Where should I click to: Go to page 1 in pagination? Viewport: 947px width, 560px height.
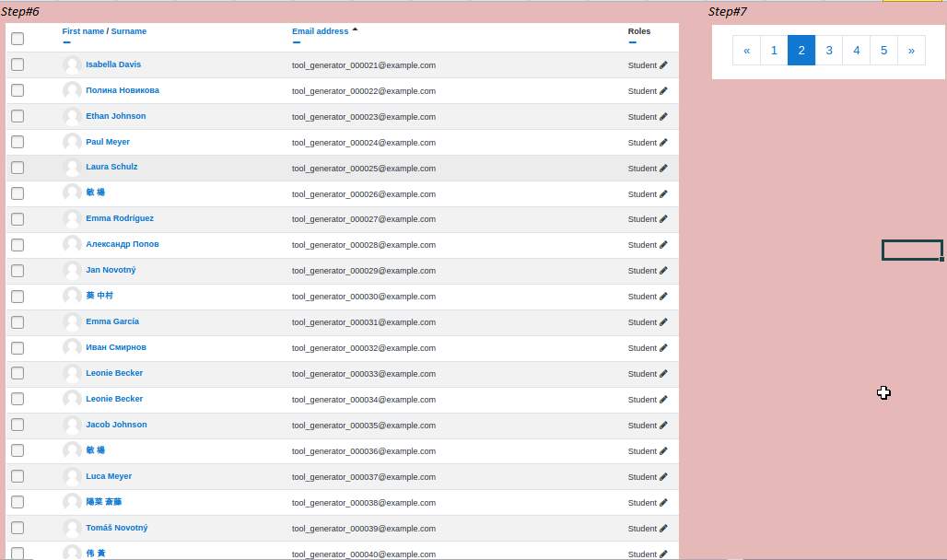pos(774,50)
